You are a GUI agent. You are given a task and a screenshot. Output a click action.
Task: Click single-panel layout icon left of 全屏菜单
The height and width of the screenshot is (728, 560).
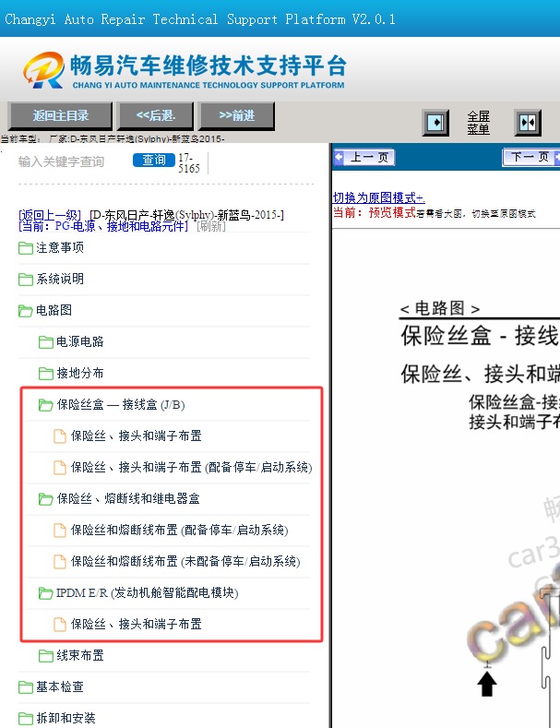point(435,123)
